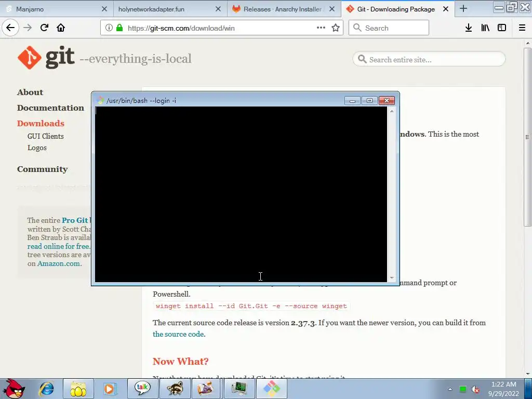Click the winget install command text
This screenshot has height=399, width=532.
pyautogui.click(x=251, y=306)
